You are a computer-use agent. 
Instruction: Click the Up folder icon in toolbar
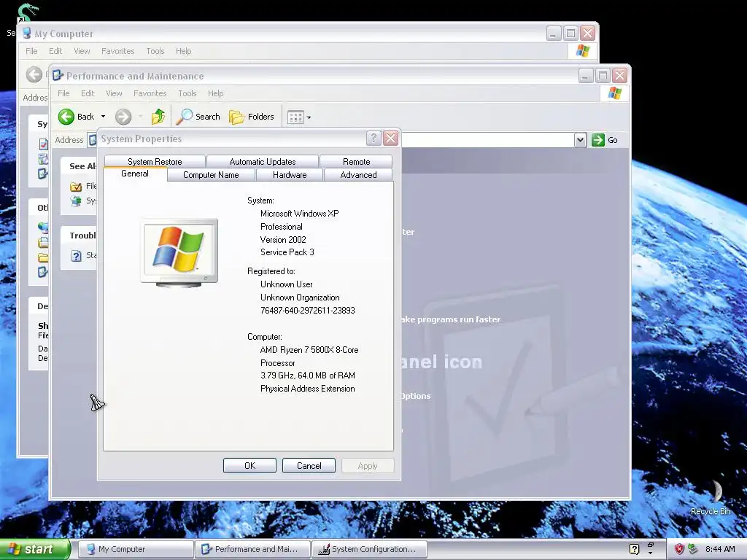coord(158,117)
